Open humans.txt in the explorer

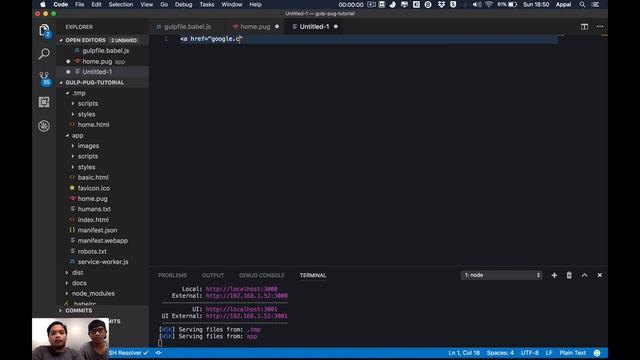click(94, 209)
